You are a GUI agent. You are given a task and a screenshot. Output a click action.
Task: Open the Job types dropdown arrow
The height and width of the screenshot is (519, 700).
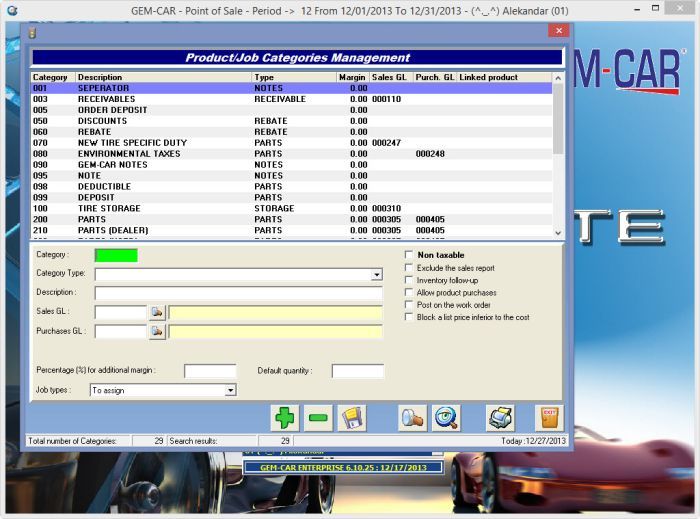(230, 390)
